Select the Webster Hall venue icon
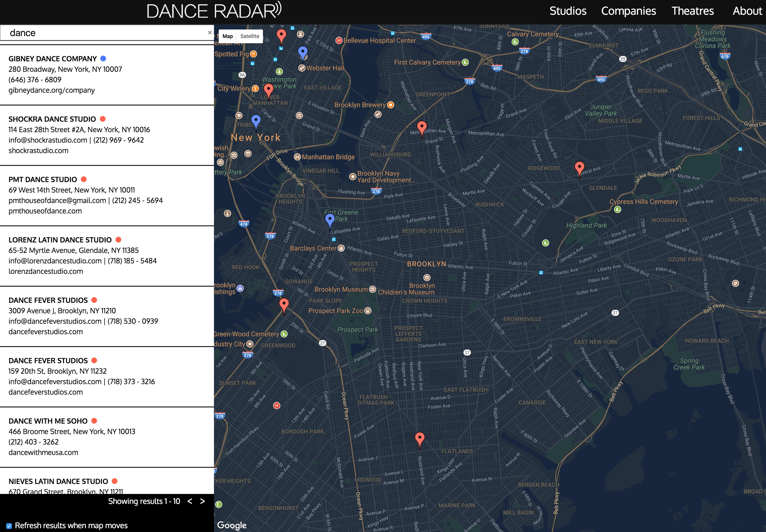Image resolution: width=766 pixels, height=532 pixels. 302,68
